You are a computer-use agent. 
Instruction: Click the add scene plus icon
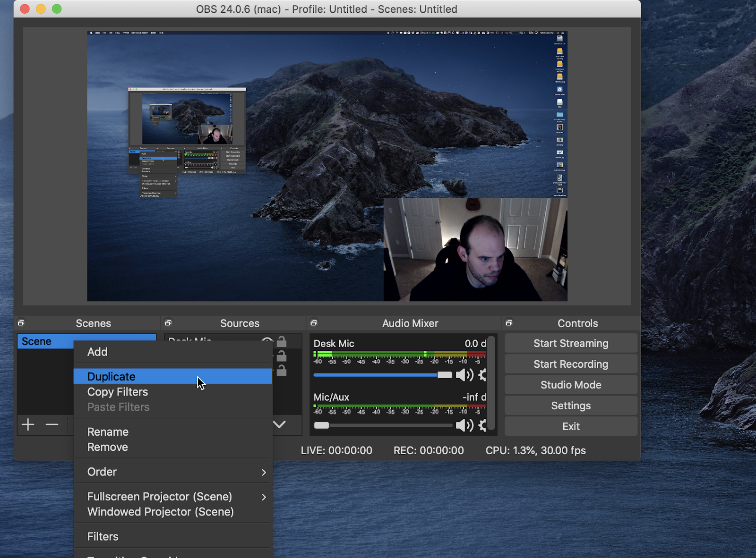pos(28,425)
